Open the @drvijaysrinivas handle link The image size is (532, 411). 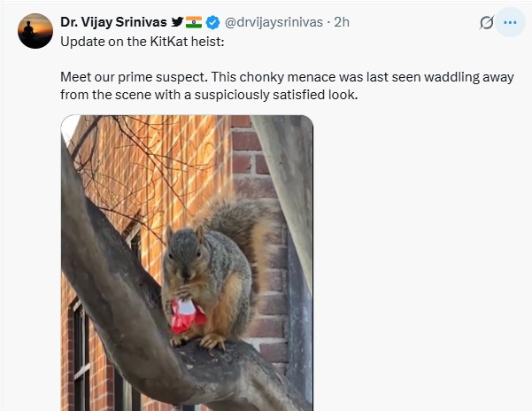click(x=276, y=22)
